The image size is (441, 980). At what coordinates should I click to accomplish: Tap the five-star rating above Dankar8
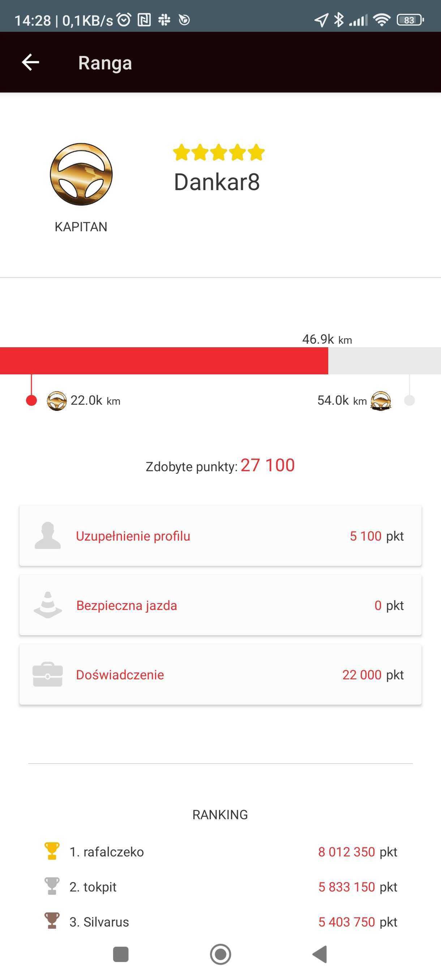[219, 152]
